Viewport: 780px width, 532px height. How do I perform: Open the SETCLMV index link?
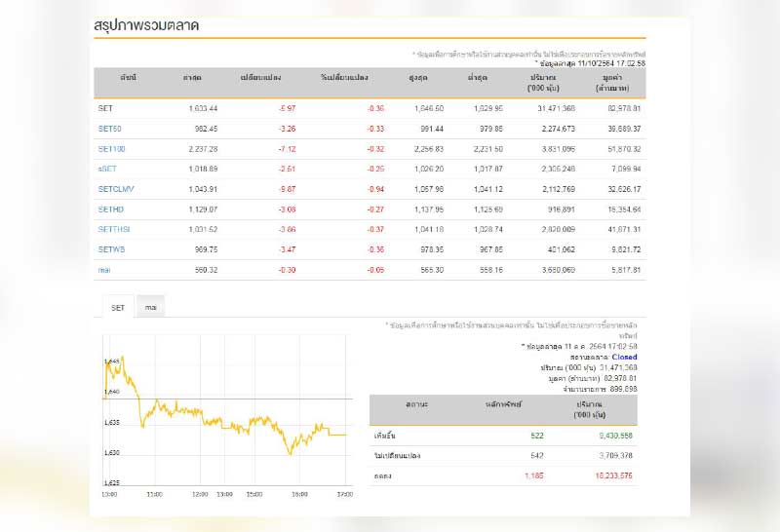coord(114,188)
